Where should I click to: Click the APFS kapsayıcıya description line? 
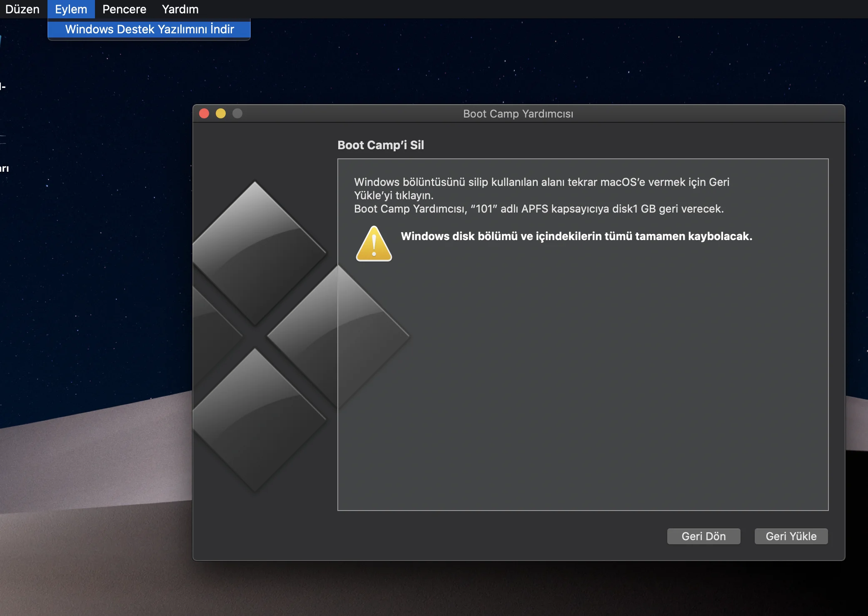[x=539, y=209]
